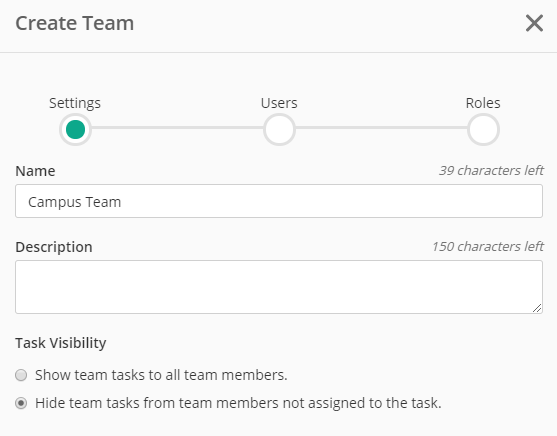Click the Description field label
This screenshot has height=436, width=557.
pyautogui.click(x=54, y=247)
